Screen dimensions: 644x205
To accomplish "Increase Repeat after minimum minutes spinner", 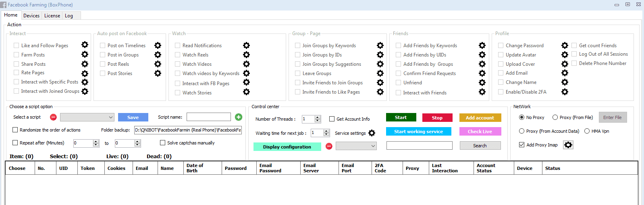I will pyautogui.click(x=96, y=141).
